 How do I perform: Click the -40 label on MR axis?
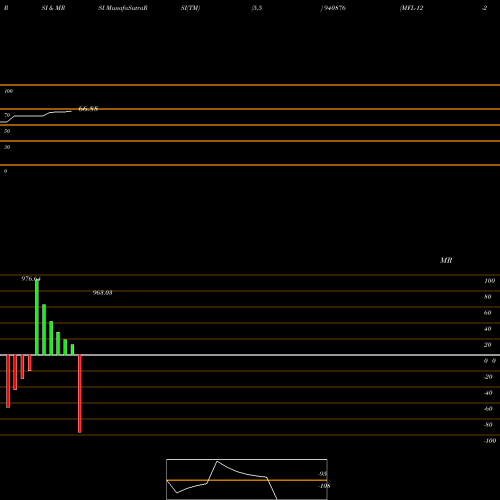pos(488,393)
